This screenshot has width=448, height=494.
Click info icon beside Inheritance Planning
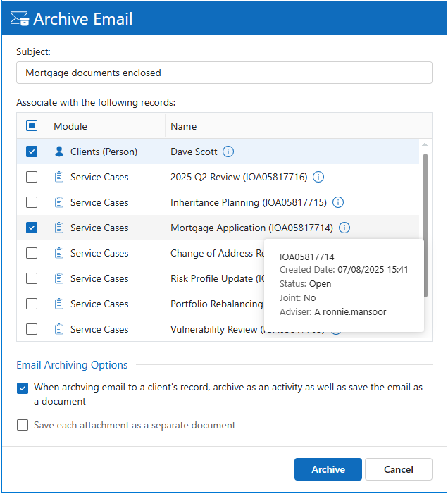point(337,202)
